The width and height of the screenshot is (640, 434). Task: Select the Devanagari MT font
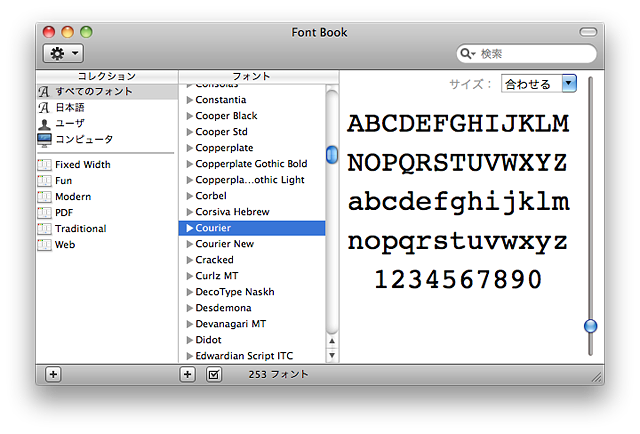click(252, 324)
